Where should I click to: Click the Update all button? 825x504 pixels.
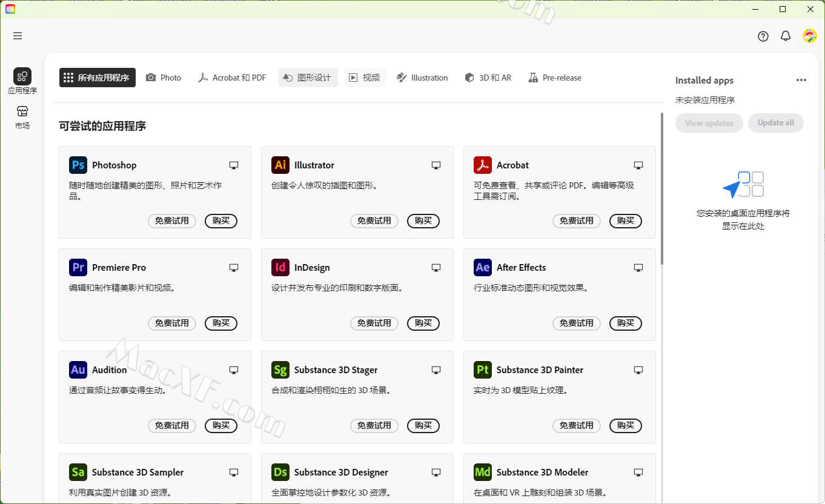pyautogui.click(x=776, y=123)
